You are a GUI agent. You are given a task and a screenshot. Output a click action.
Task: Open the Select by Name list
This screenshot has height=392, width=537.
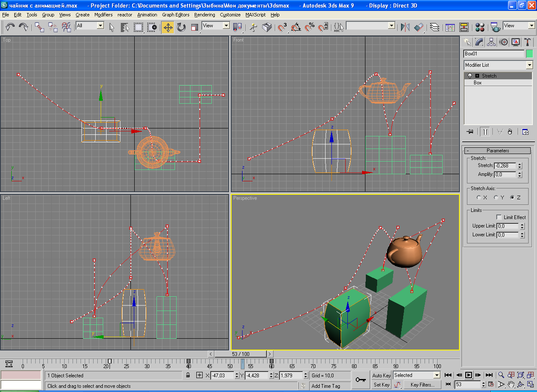tap(125, 27)
